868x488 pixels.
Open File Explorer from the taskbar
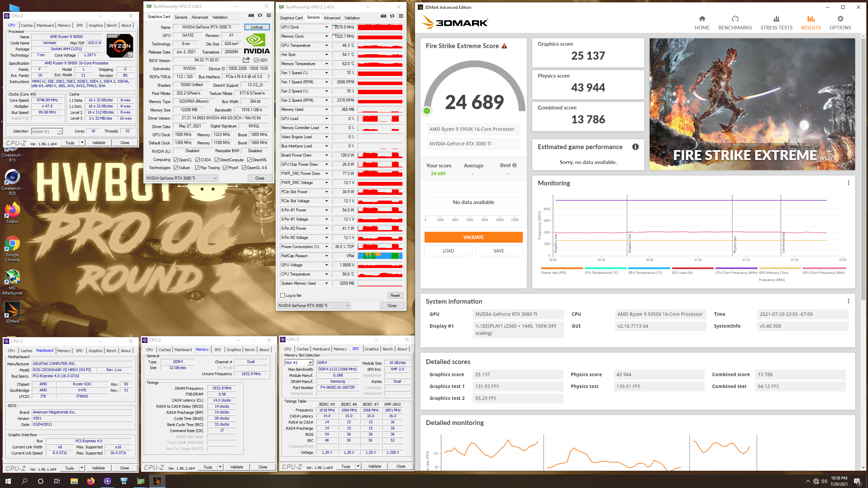(x=74, y=481)
